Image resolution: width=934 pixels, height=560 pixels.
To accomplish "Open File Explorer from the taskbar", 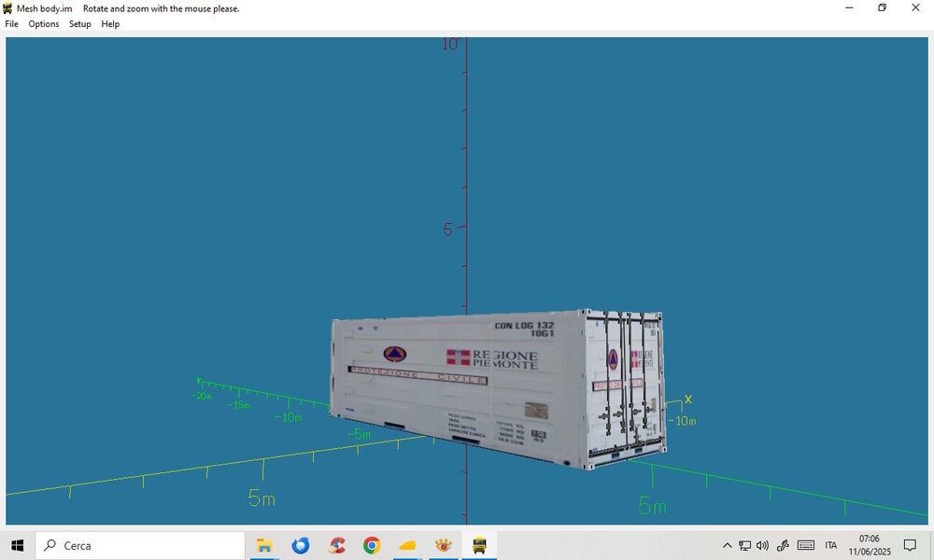I will tap(264, 545).
